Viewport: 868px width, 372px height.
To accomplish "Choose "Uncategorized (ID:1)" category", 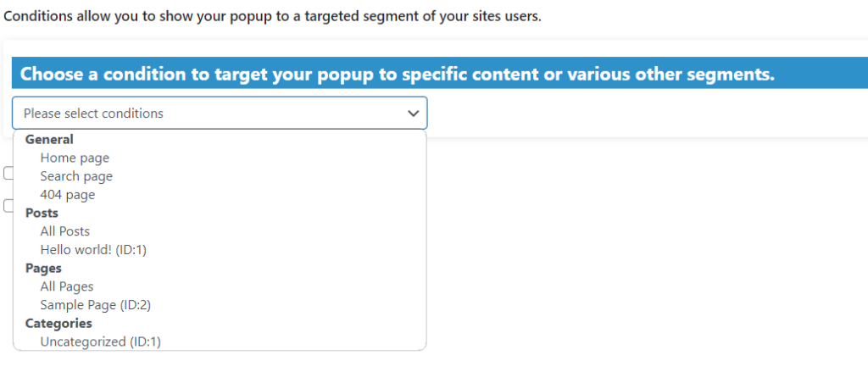I will point(100,341).
